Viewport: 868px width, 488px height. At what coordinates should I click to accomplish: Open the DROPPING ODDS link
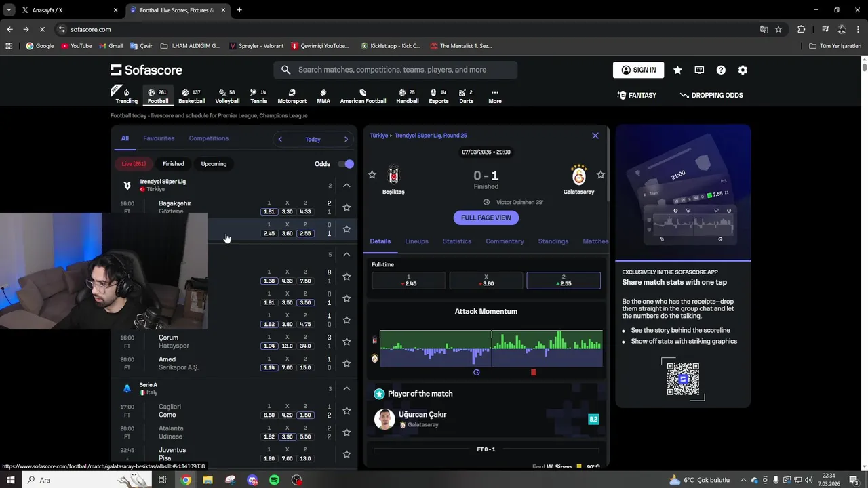coord(711,96)
